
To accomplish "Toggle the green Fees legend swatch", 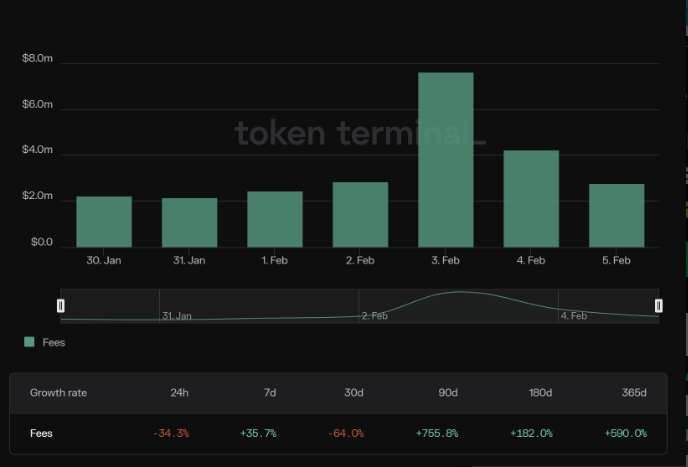I will (x=29, y=342).
